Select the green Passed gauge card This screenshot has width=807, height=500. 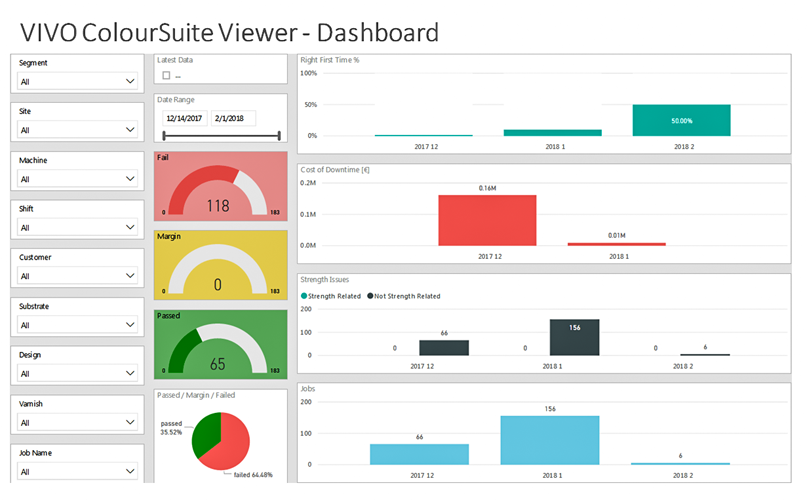(220, 344)
